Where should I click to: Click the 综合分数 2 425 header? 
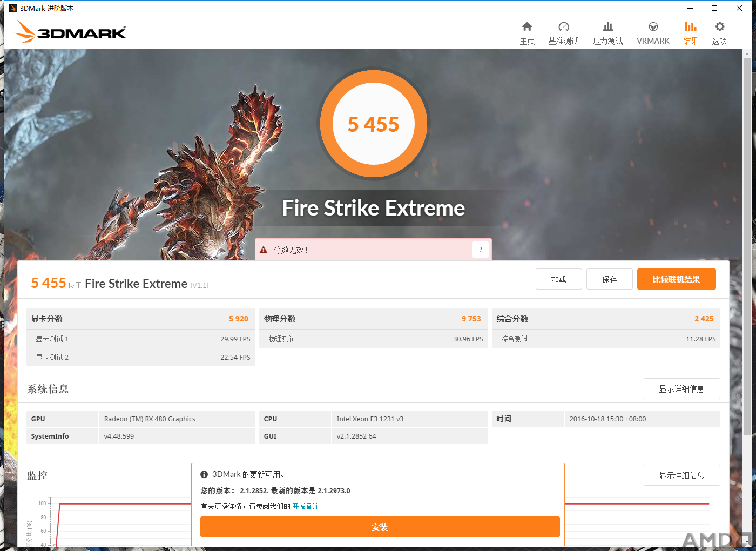[606, 319]
